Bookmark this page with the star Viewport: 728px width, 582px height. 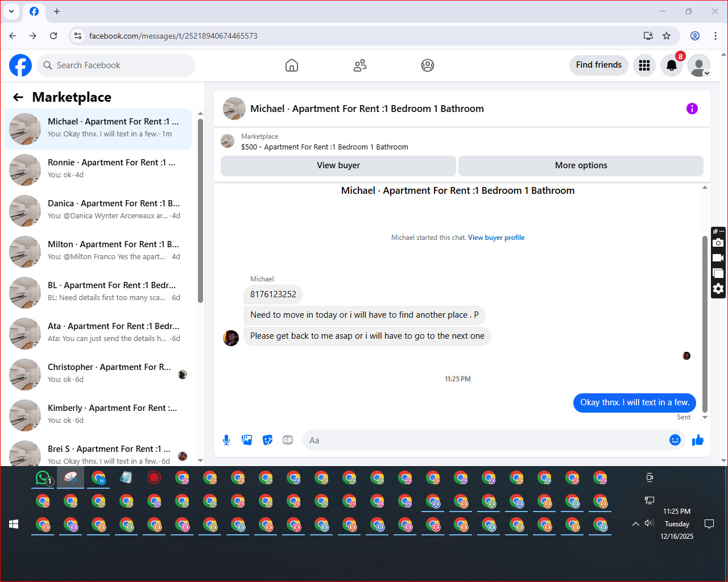pos(667,36)
